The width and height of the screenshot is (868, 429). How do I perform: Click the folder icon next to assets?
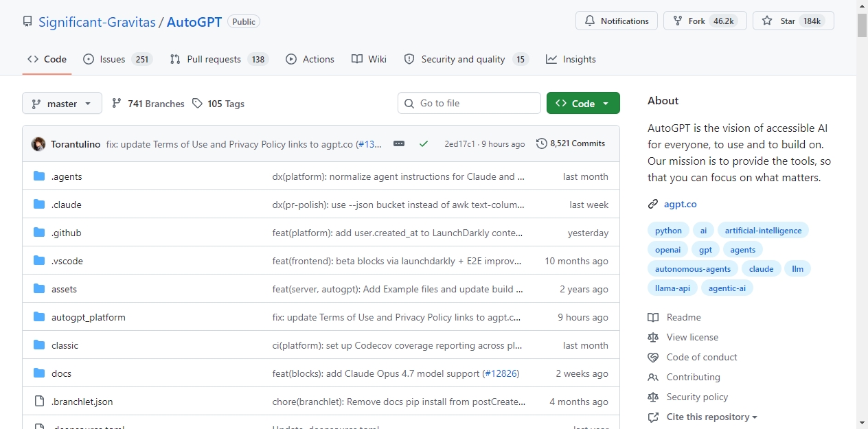(39, 289)
